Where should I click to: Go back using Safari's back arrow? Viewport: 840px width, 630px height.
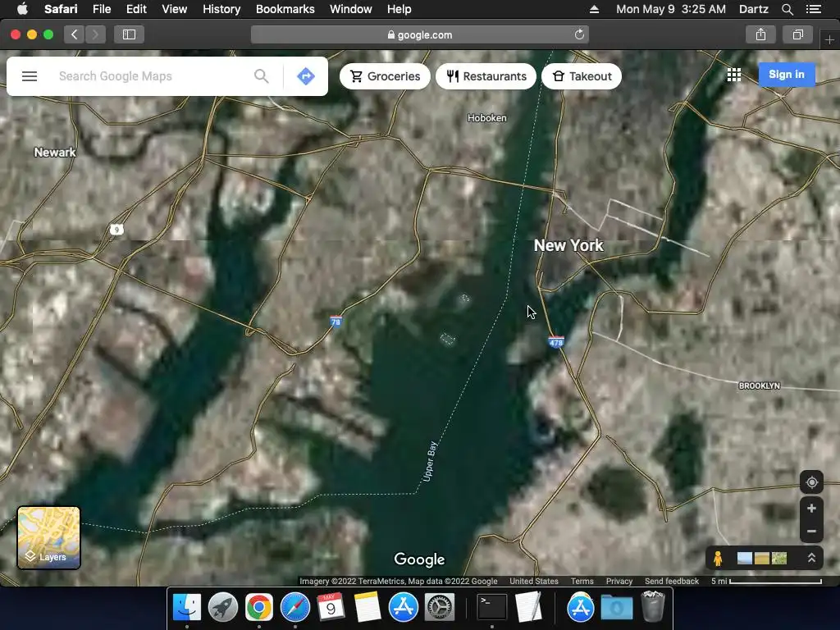click(75, 34)
